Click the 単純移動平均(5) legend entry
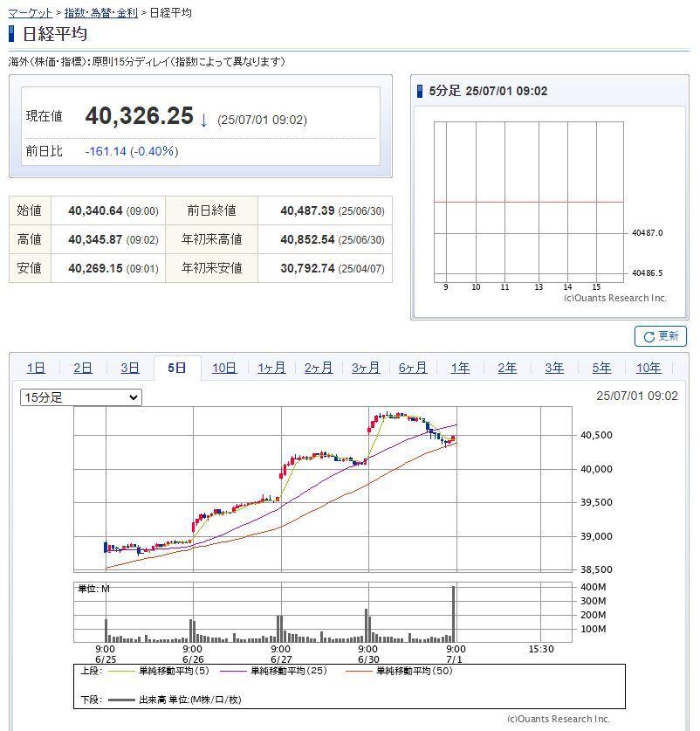 point(159,671)
